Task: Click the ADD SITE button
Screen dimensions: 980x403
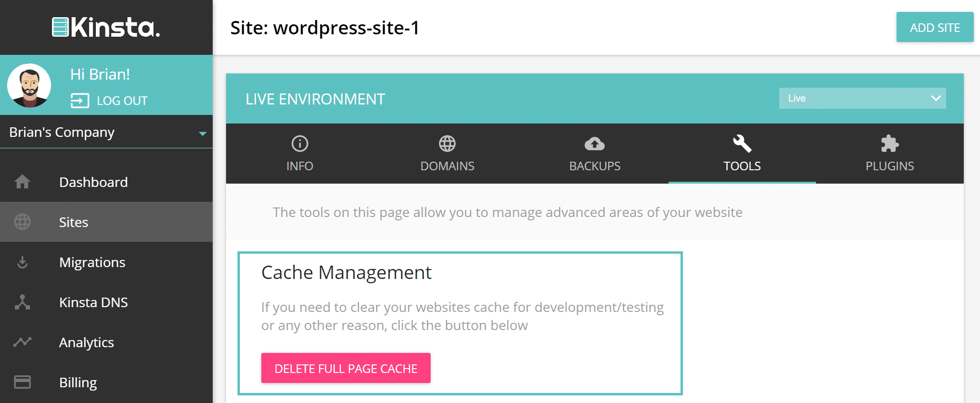Action: [935, 27]
